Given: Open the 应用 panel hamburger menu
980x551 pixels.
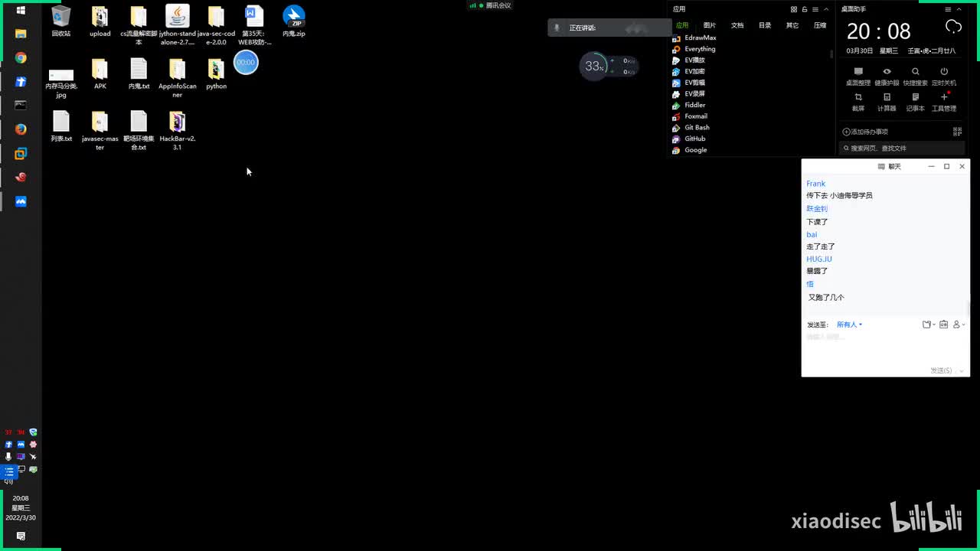Looking at the screenshot, I should coord(815,9).
